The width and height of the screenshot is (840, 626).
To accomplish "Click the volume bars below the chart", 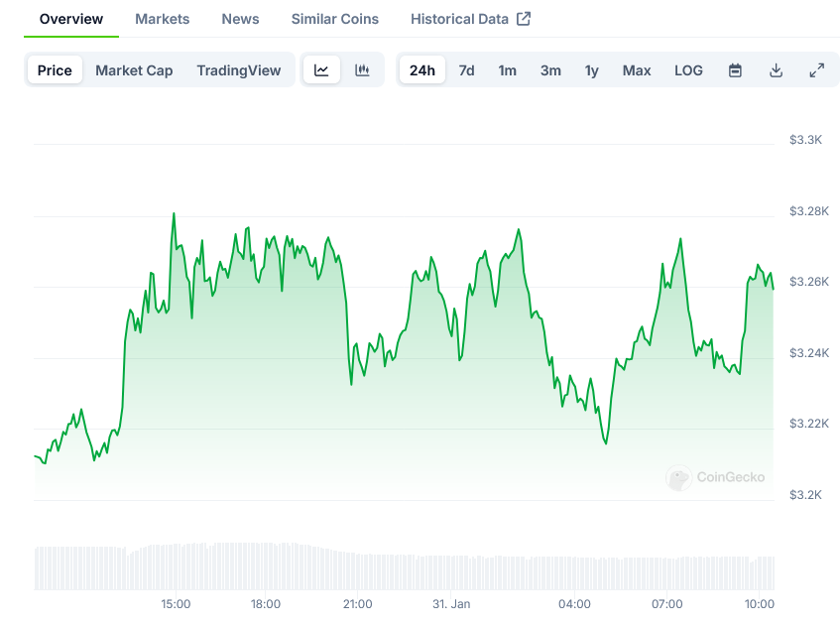I will click(x=397, y=568).
